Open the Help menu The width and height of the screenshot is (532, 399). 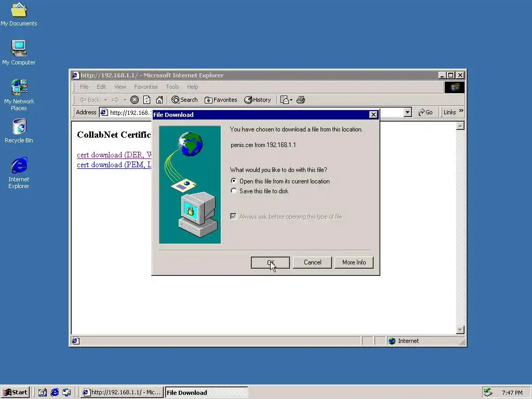click(192, 87)
